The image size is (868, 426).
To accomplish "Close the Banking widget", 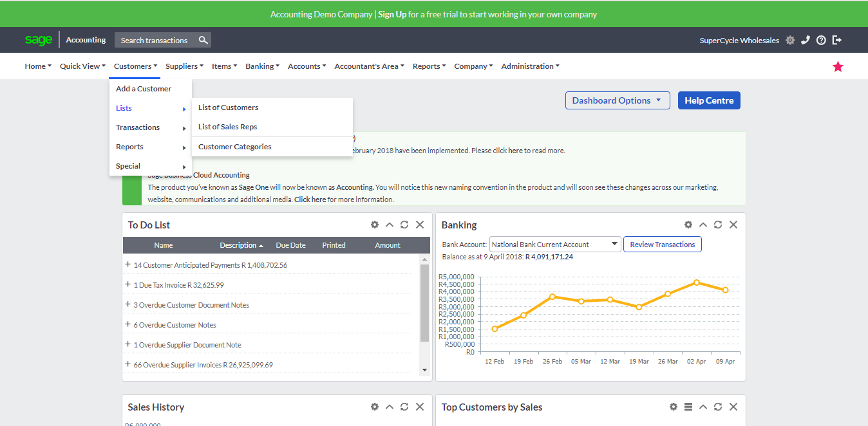I will [x=733, y=225].
